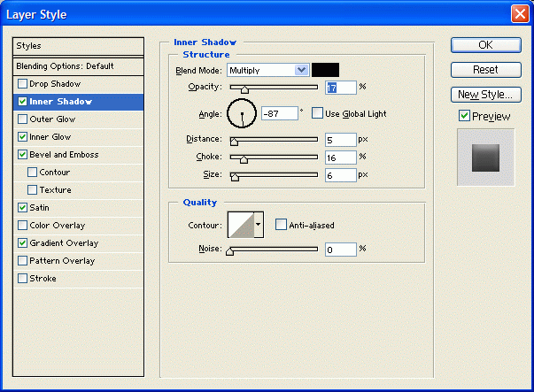
Task: Expand the contour picker arrow
Action: point(259,225)
